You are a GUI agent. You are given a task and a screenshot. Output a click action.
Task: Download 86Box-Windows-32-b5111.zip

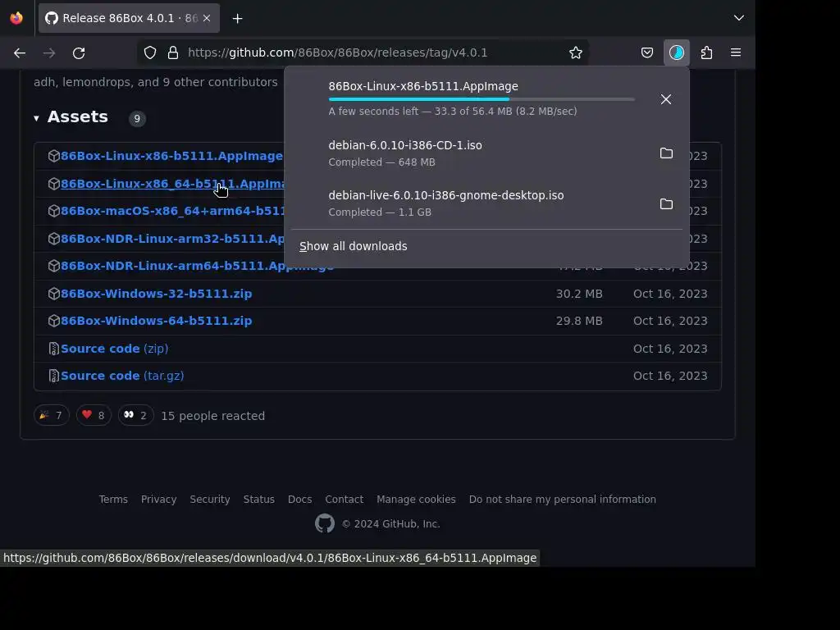157,294
